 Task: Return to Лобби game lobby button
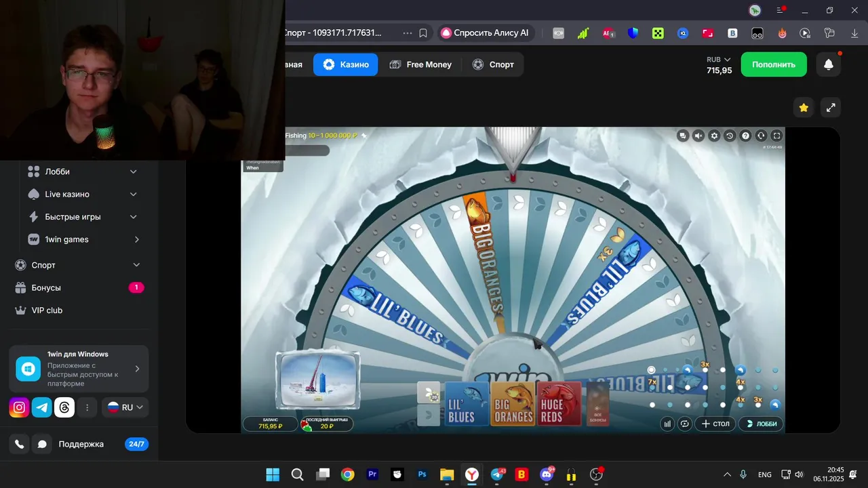[x=761, y=424]
